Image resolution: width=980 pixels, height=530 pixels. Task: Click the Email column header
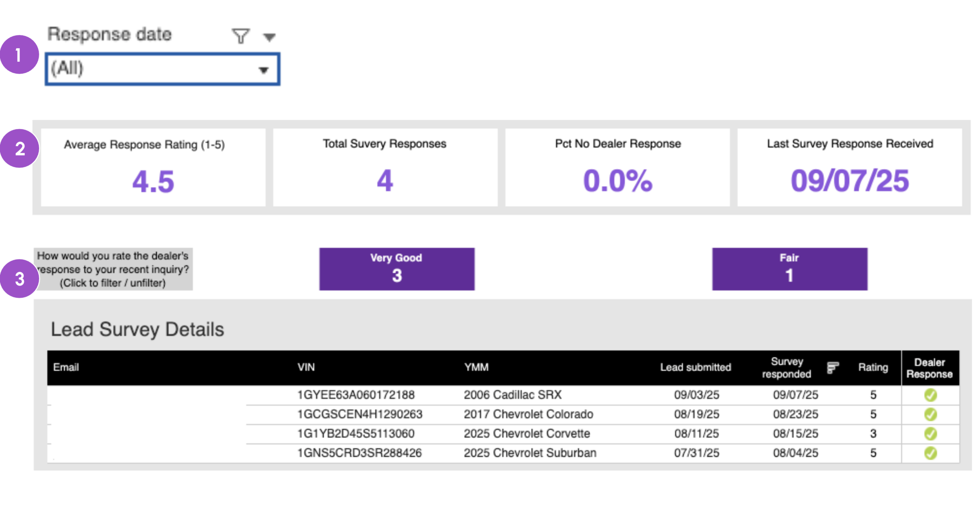(x=66, y=367)
